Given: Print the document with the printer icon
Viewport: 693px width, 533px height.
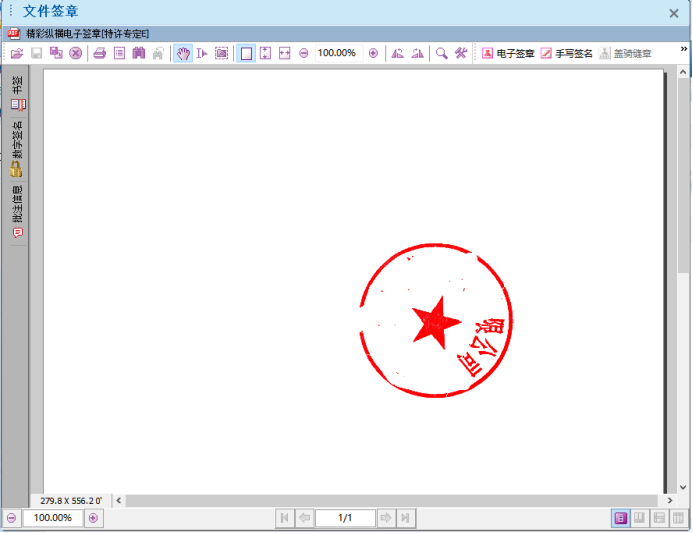Looking at the screenshot, I should tap(100, 53).
